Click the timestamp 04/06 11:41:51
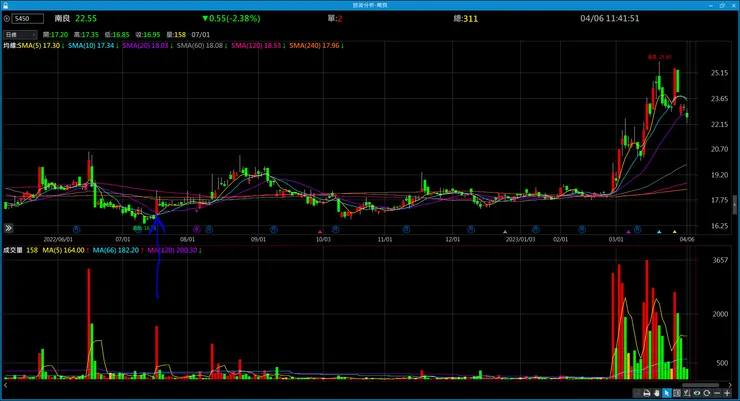Viewport: 740px width, 401px height. [x=610, y=18]
